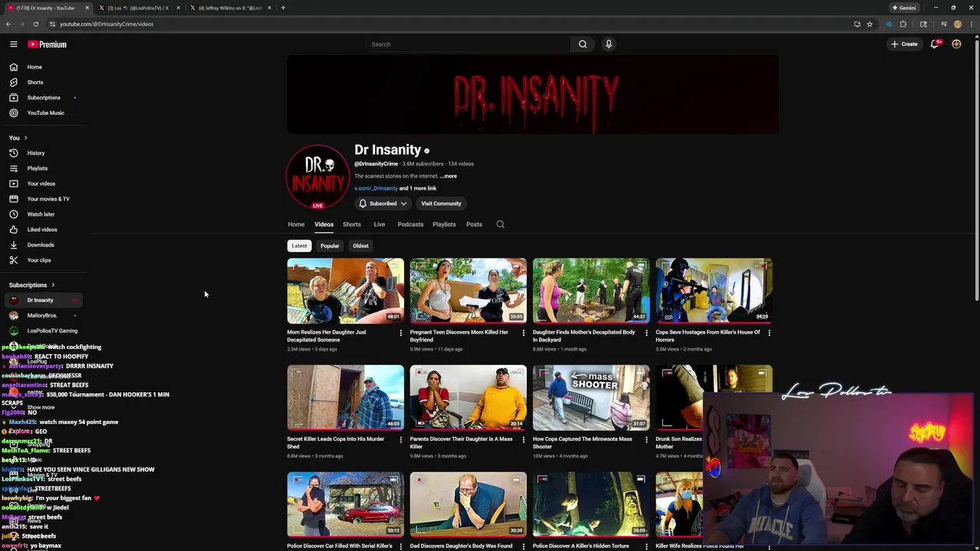
Task: Open Gemini in Chrome
Action: (x=903, y=8)
